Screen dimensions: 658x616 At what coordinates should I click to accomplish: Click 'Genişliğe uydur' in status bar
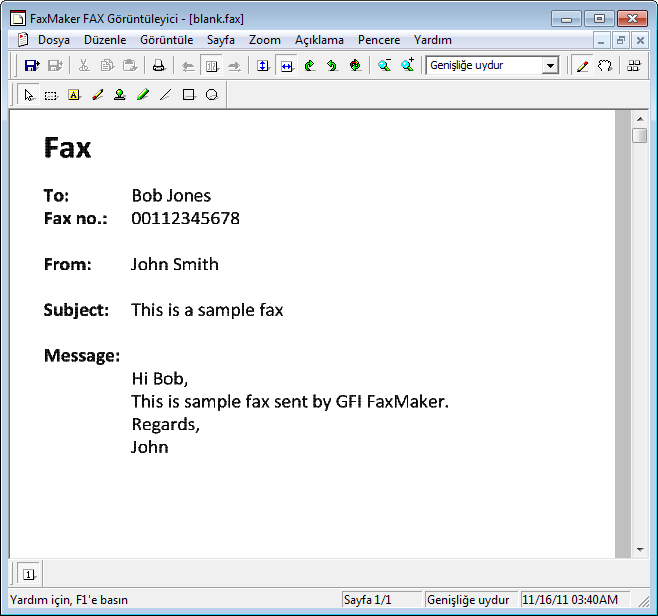468,600
